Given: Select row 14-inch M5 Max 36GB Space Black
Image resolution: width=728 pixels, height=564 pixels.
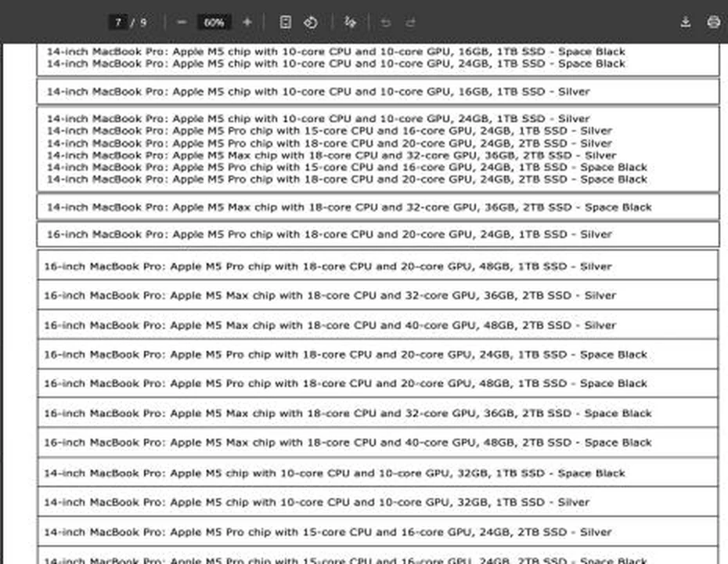Looking at the screenshot, I should pos(378,208).
